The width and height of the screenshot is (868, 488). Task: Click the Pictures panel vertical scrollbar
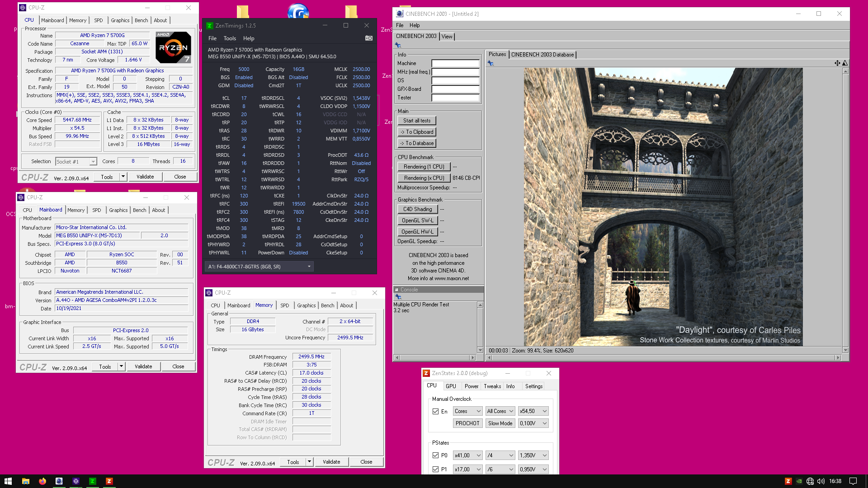point(845,210)
